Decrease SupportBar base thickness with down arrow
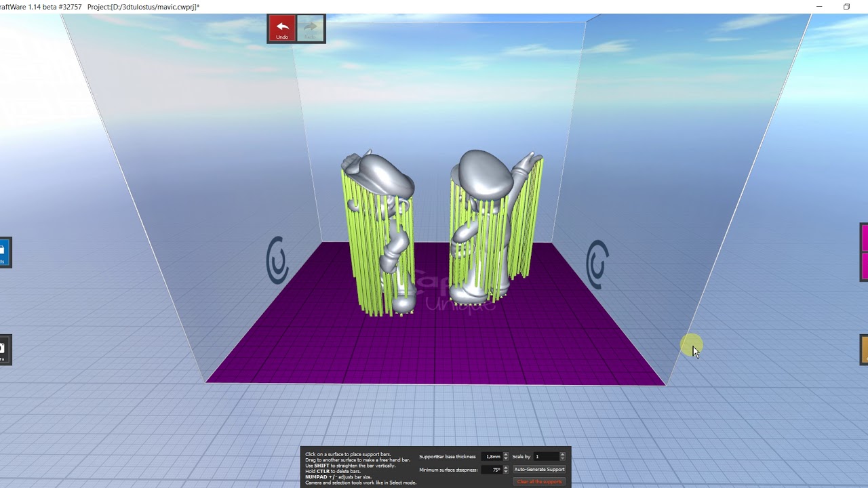This screenshot has width=868, height=488. pos(506,459)
